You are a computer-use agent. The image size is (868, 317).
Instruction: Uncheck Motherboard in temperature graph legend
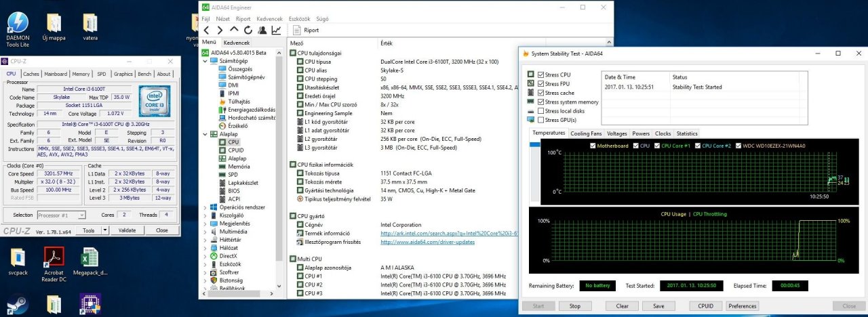pyautogui.click(x=593, y=146)
